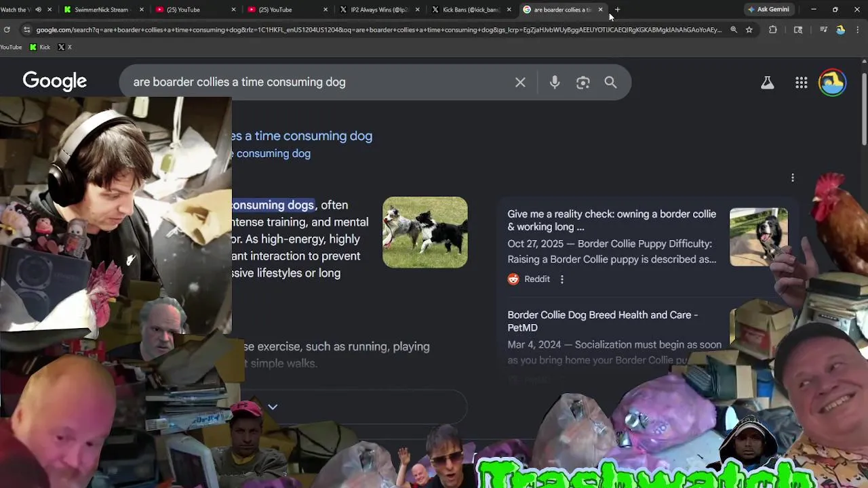This screenshot has height=488, width=868.
Task: Open the Reddit result dog thumbnail
Action: click(758, 237)
